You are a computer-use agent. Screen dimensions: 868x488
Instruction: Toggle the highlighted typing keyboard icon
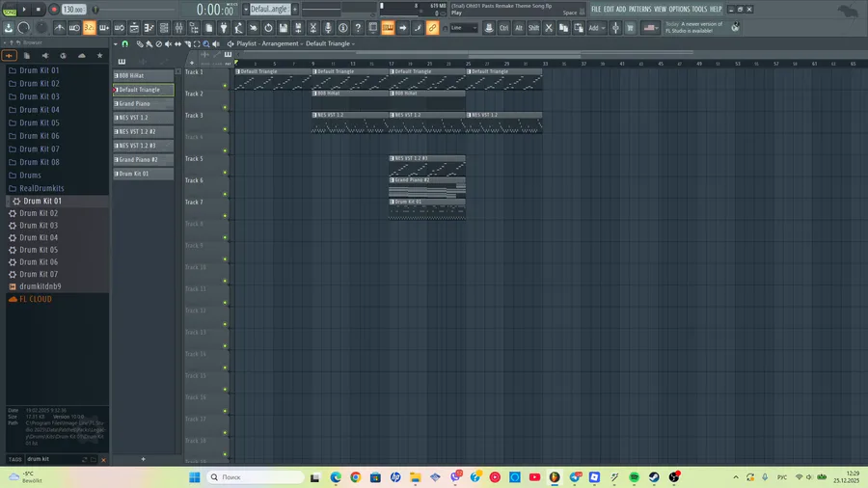[x=388, y=28]
